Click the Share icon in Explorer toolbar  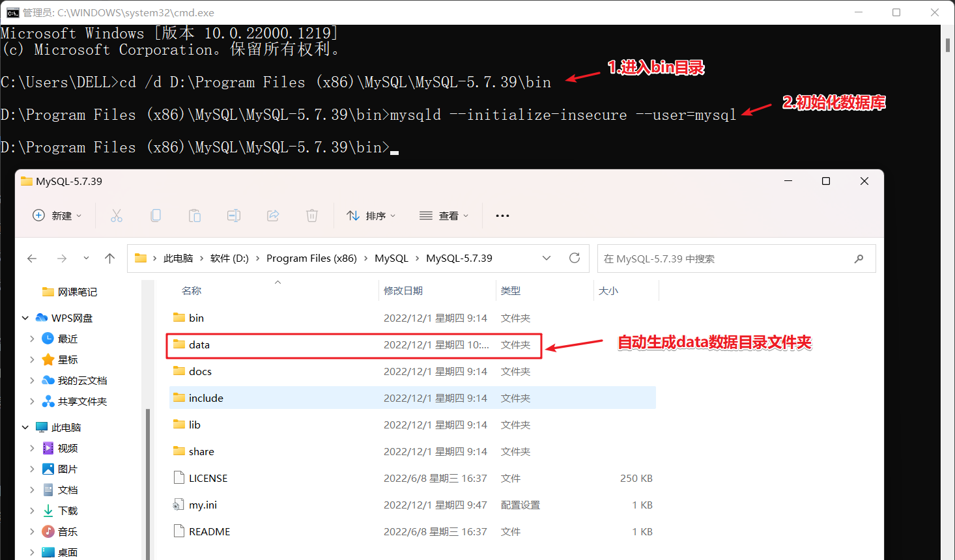273,216
